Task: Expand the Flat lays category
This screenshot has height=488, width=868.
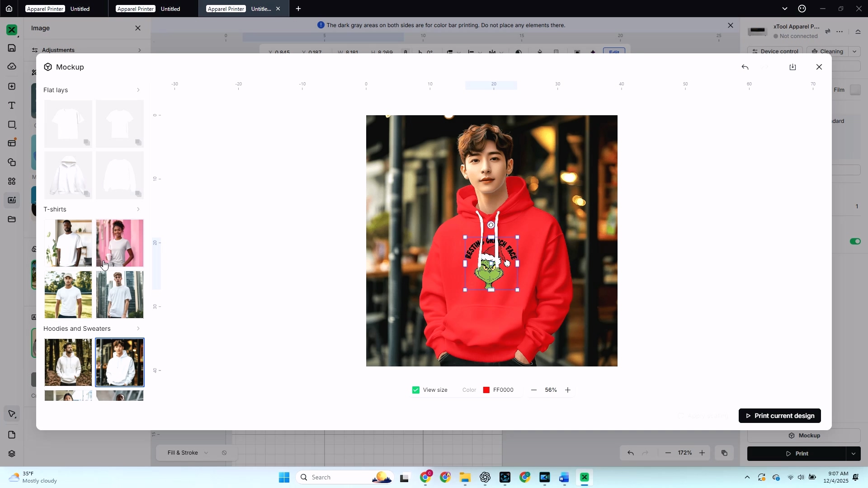Action: [138, 90]
